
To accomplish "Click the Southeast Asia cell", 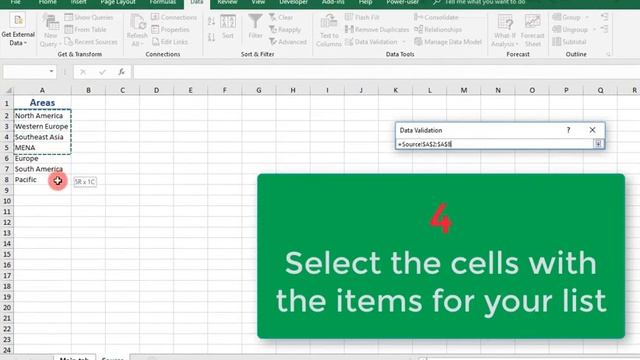I will coord(42,137).
